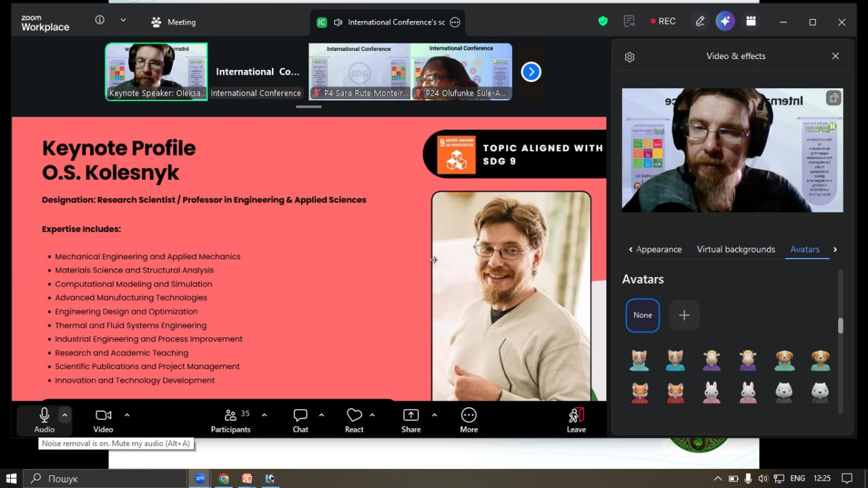Expand video options arrow
Image resolution: width=868 pixels, height=488 pixels.
[127, 415]
